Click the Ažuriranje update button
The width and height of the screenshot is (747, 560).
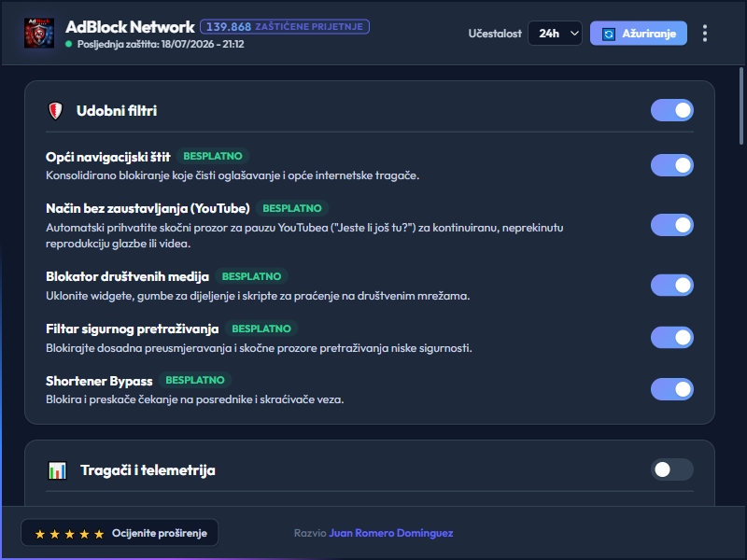coord(639,34)
